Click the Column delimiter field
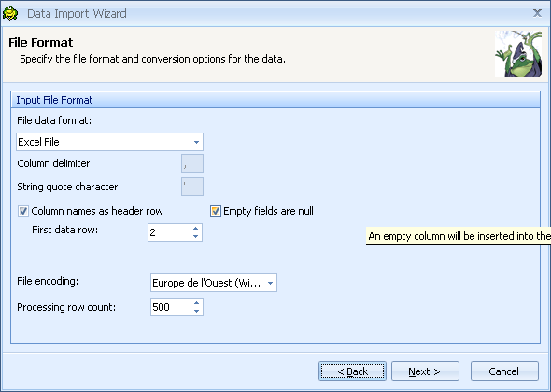 click(192, 163)
